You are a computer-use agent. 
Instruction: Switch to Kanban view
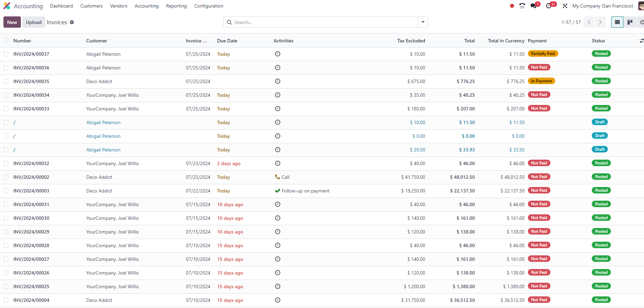pyautogui.click(x=630, y=22)
